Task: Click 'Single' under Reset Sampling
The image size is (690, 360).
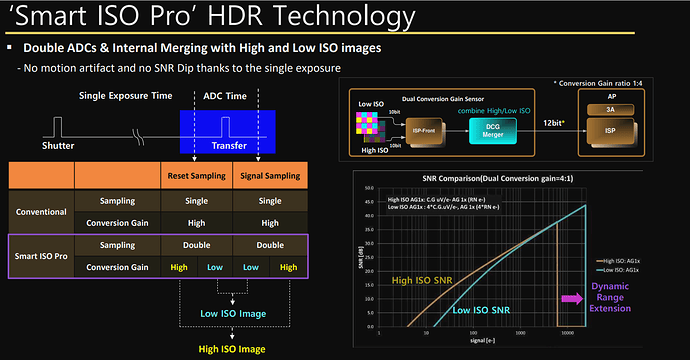Action: click(196, 201)
